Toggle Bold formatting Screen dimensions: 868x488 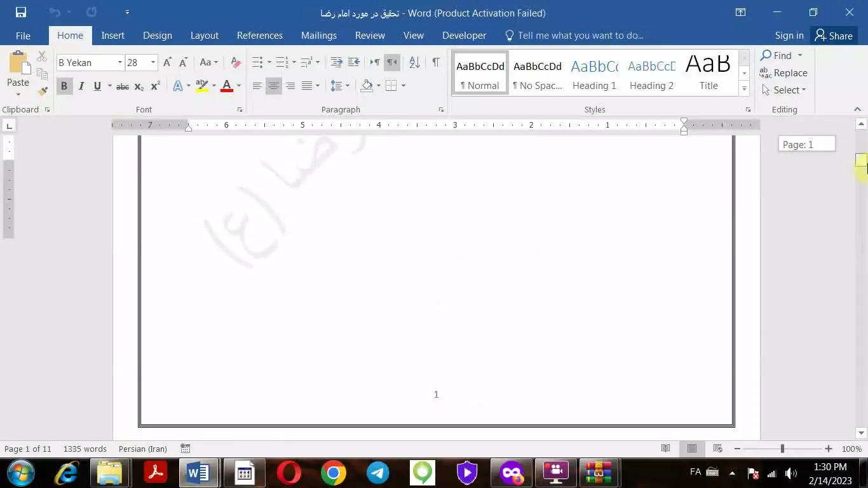64,86
